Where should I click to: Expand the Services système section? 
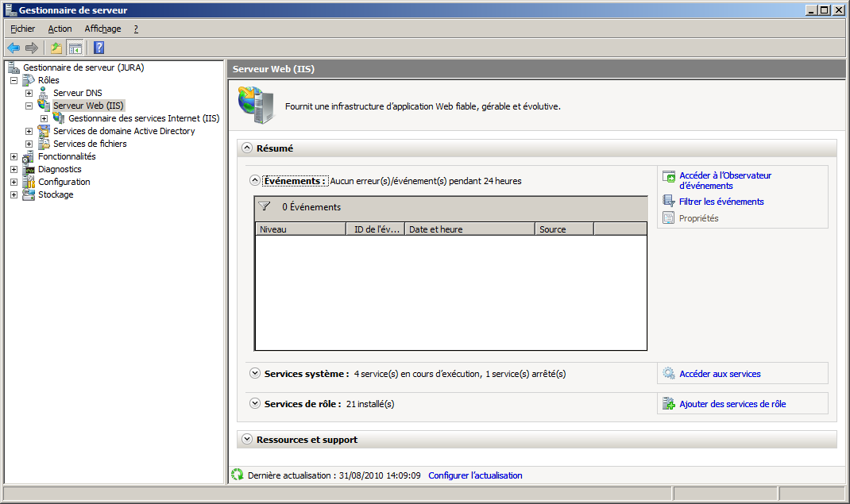pyautogui.click(x=255, y=373)
